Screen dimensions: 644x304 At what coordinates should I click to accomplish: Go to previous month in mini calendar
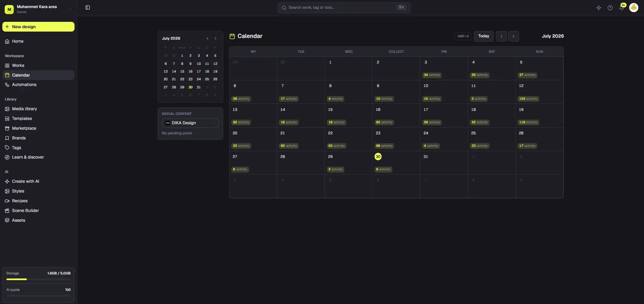coord(207,38)
